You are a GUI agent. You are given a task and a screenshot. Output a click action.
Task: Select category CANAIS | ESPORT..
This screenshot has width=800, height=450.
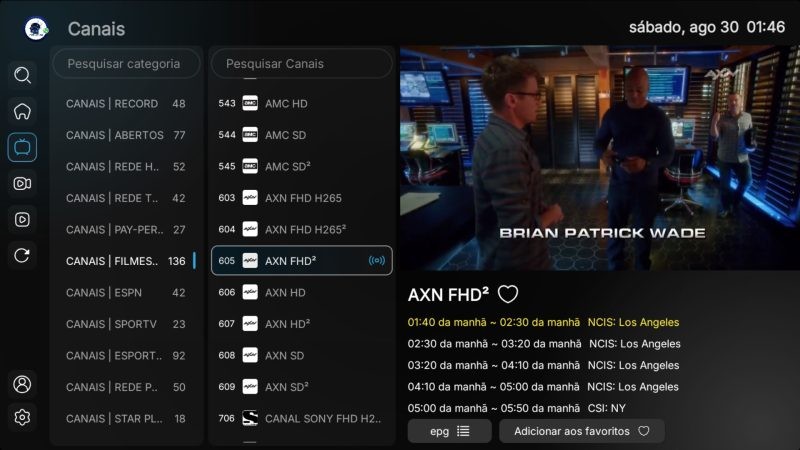point(126,356)
